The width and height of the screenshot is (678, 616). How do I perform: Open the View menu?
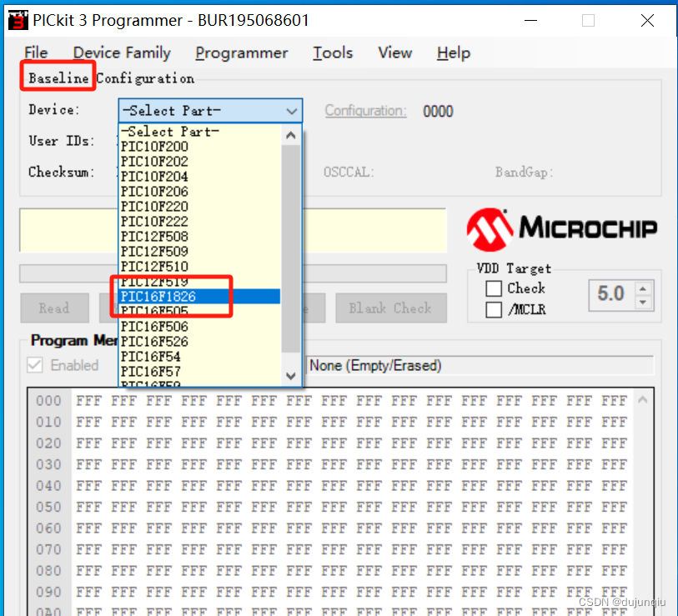point(394,53)
